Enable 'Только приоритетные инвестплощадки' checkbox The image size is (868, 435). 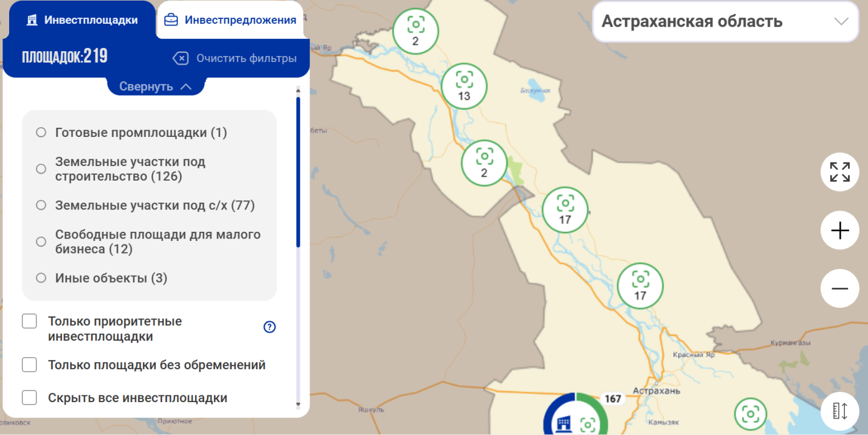click(29, 321)
